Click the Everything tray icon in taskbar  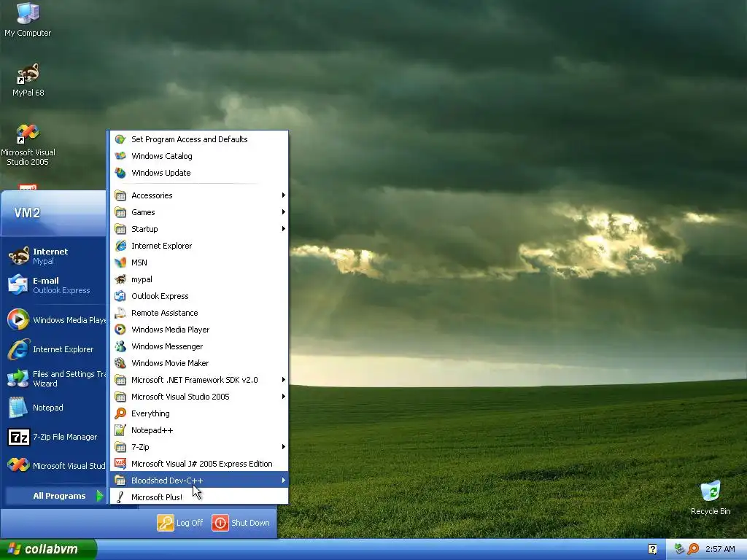coord(694,549)
